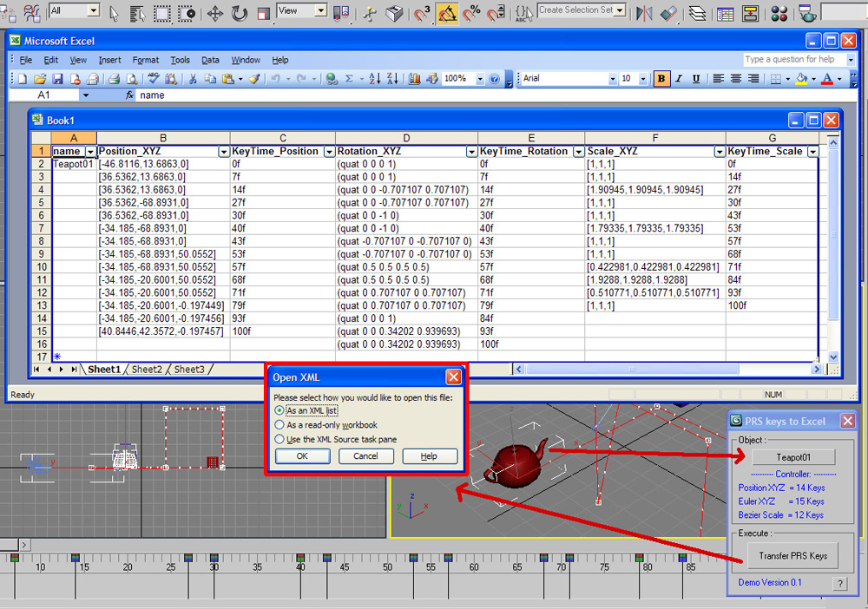This screenshot has height=609, width=868.
Task: Launch the Chart Wizard icon
Action: [x=415, y=79]
